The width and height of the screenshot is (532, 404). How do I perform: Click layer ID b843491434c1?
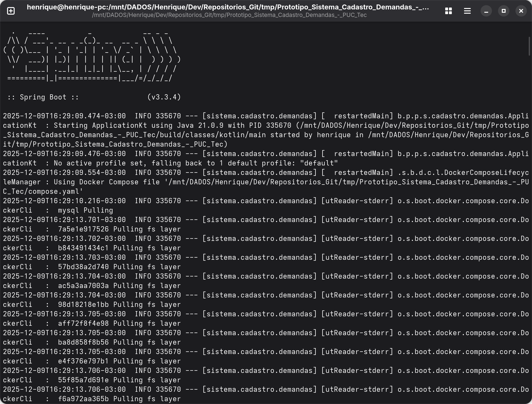click(x=83, y=248)
